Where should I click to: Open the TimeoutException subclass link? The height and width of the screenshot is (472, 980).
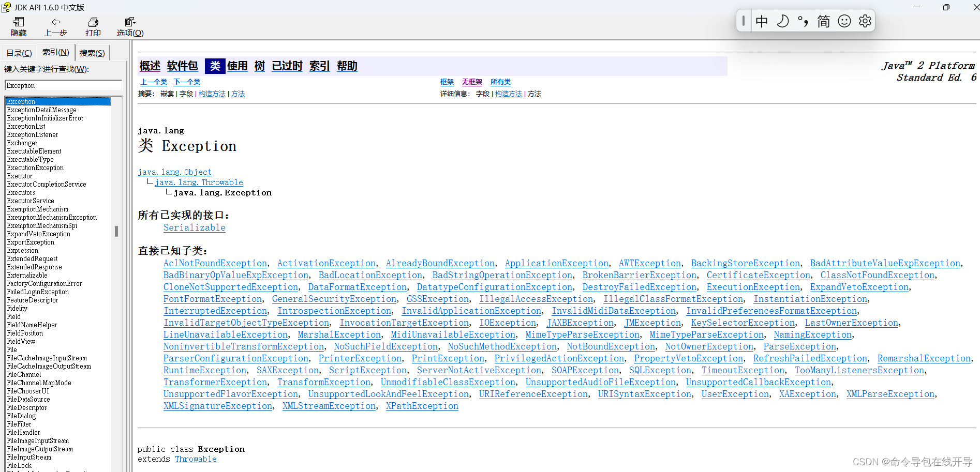pos(743,370)
